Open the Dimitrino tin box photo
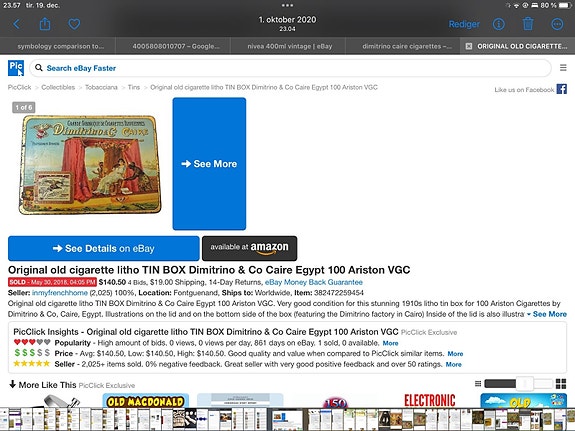Viewport: 575px width, 431px height. click(90, 165)
